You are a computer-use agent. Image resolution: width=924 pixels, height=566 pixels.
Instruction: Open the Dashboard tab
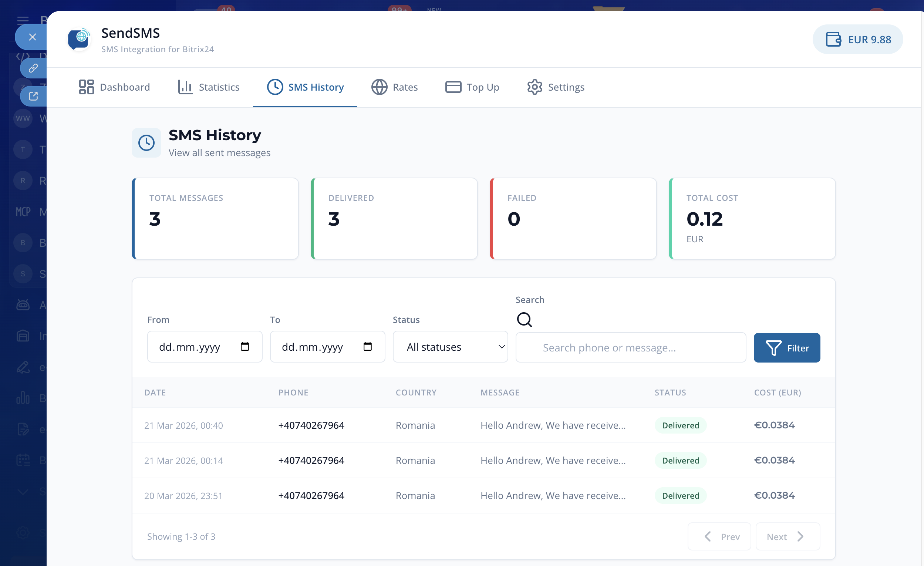click(x=114, y=87)
